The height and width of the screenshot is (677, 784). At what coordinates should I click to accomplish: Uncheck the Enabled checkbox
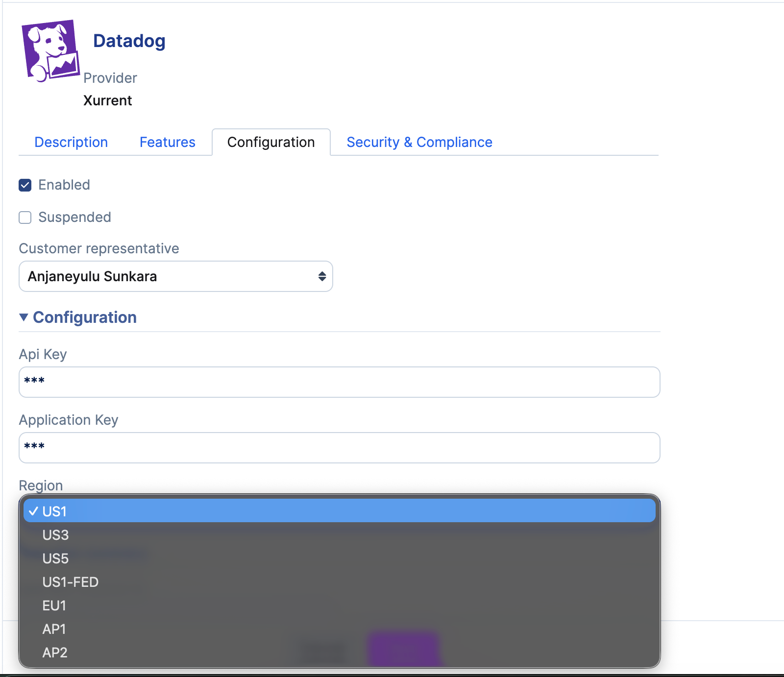25,185
